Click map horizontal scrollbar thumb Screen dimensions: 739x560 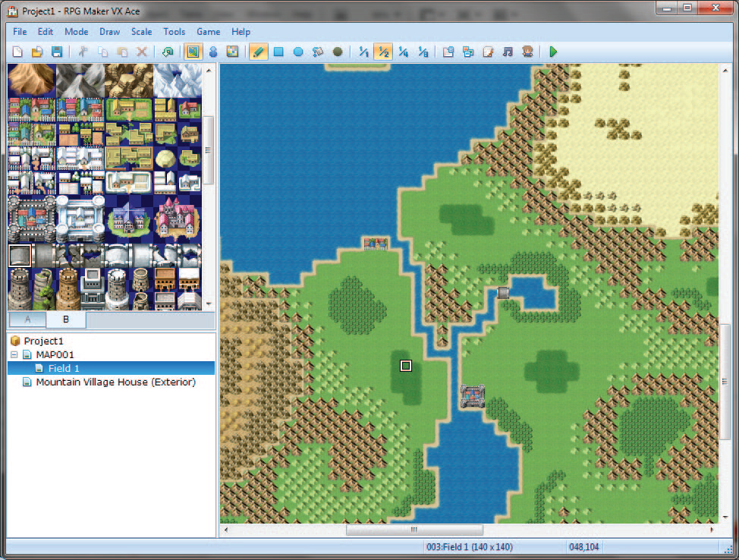[414, 530]
